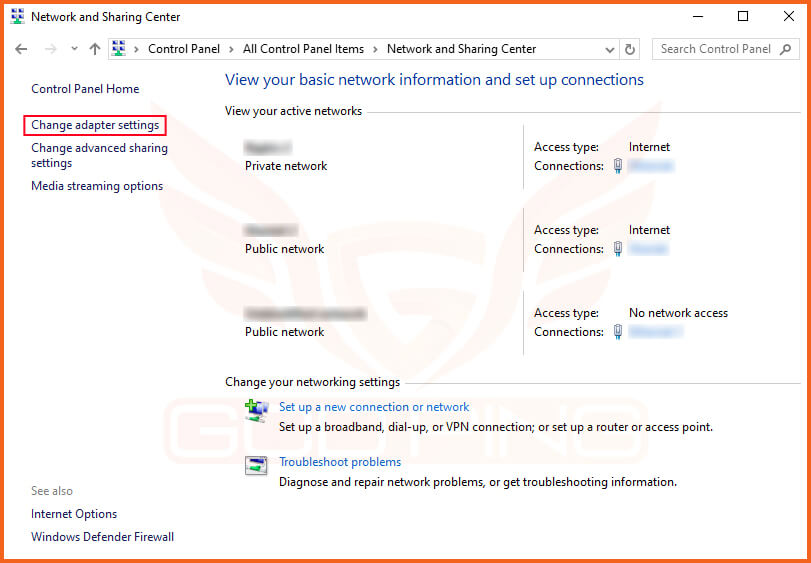Open Windows Defender Firewall link
Viewport: 811px width, 563px height.
click(x=102, y=537)
